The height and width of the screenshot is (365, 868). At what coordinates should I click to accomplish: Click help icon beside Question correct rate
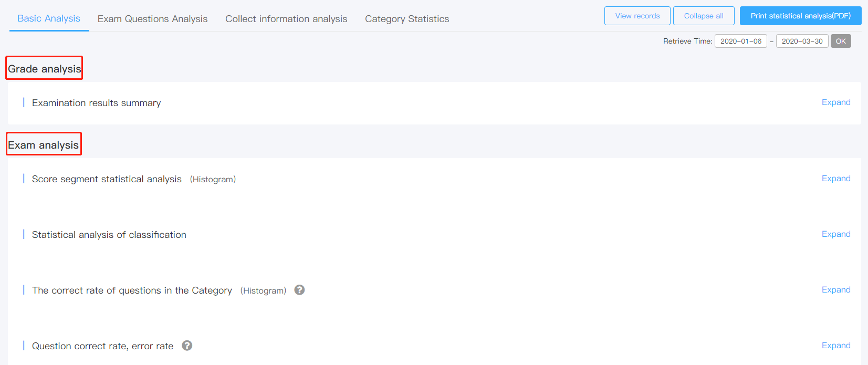pyautogui.click(x=187, y=346)
